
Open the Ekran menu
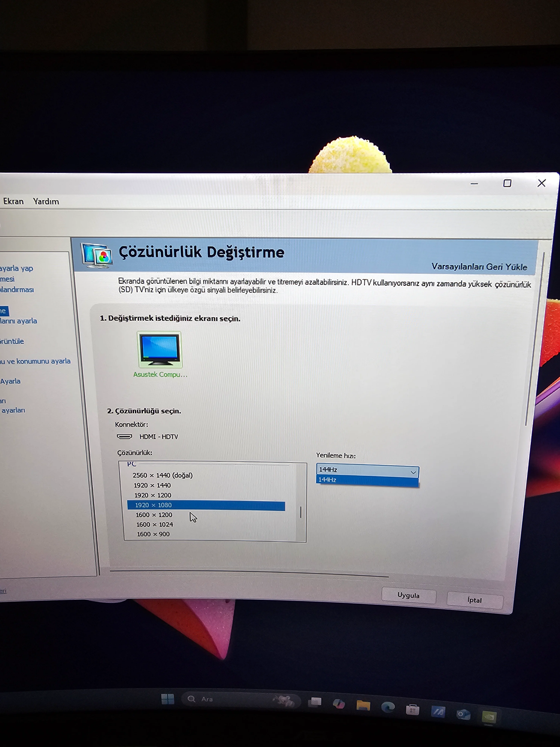coord(13,201)
